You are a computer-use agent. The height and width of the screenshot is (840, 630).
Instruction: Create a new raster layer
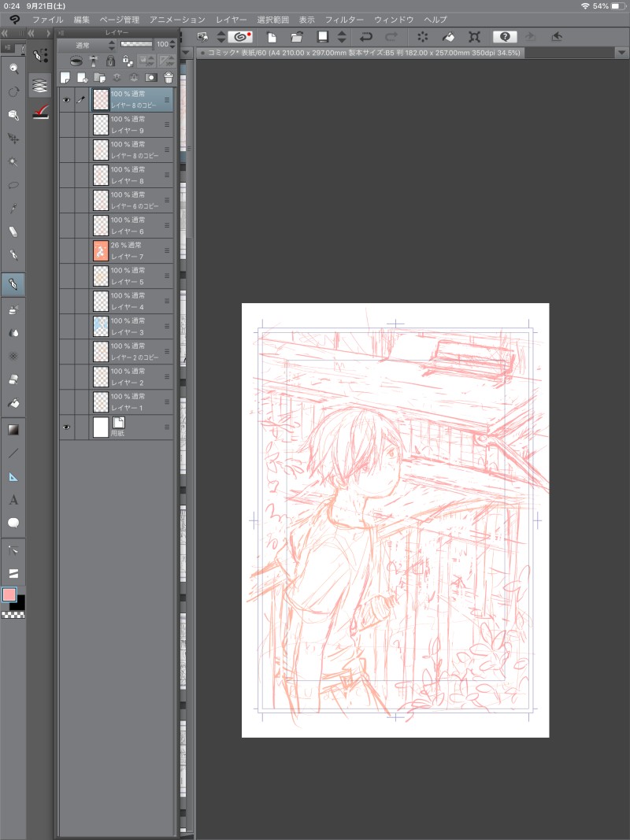click(x=65, y=78)
